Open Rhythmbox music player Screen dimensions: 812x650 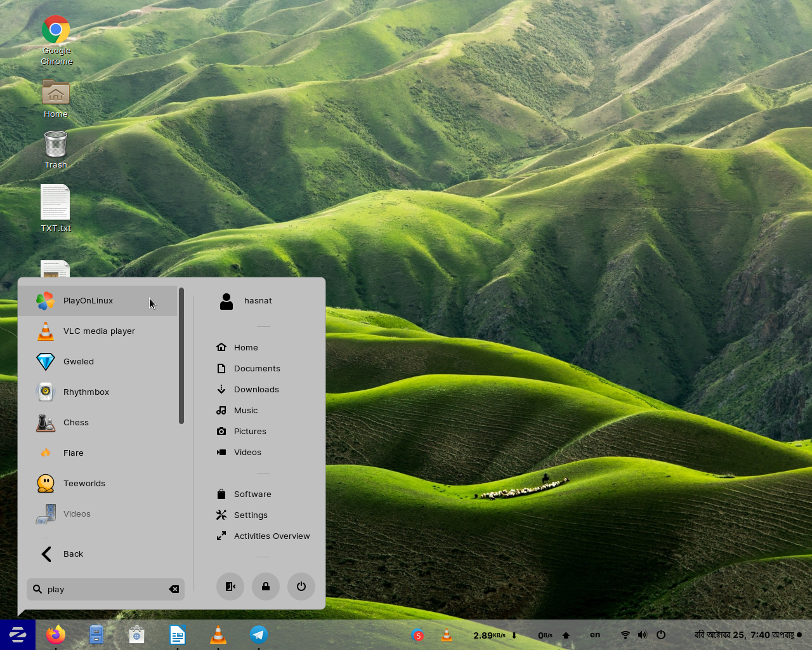(x=86, y=392)
